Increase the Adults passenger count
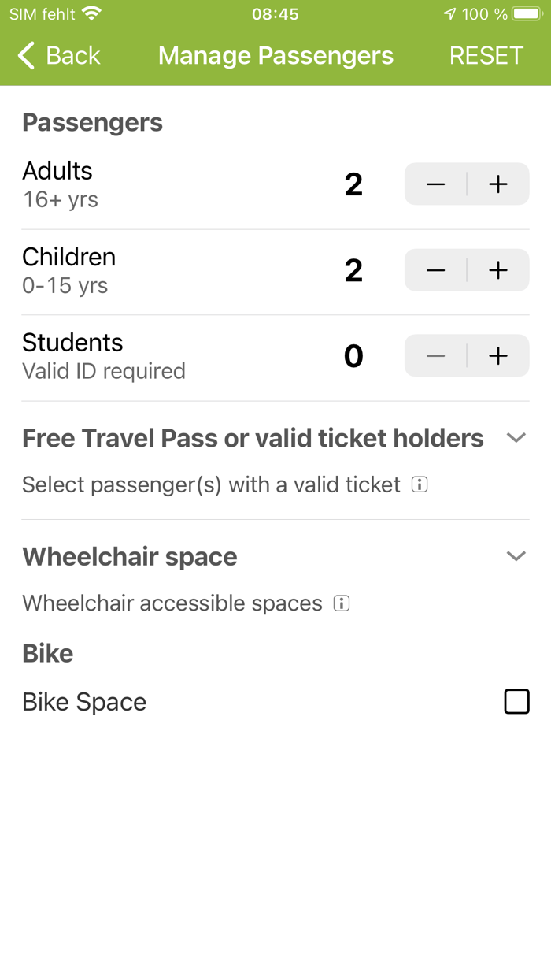This screenshot has width=551, height=980. (x=497, y=184)
